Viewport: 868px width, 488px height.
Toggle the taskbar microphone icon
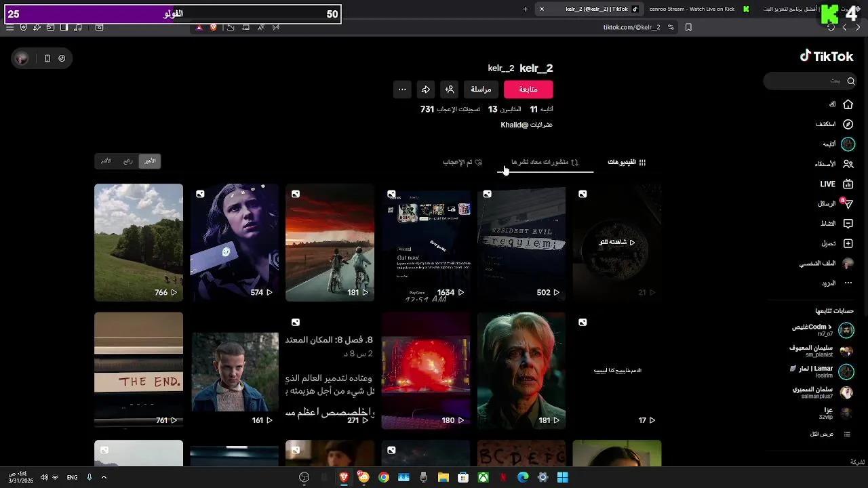89,478
